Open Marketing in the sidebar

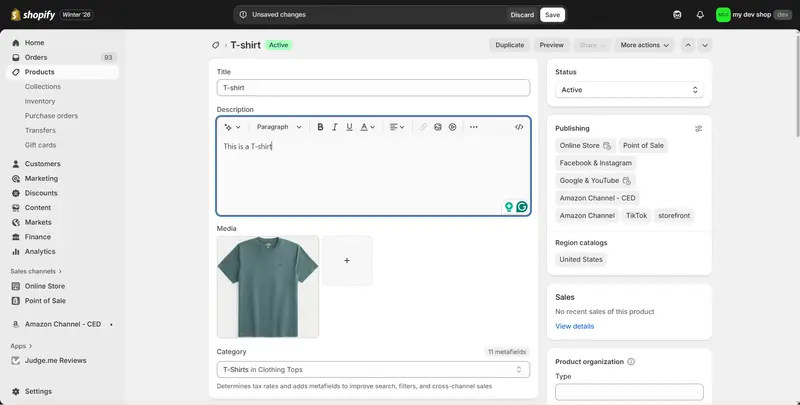point(41,179)
